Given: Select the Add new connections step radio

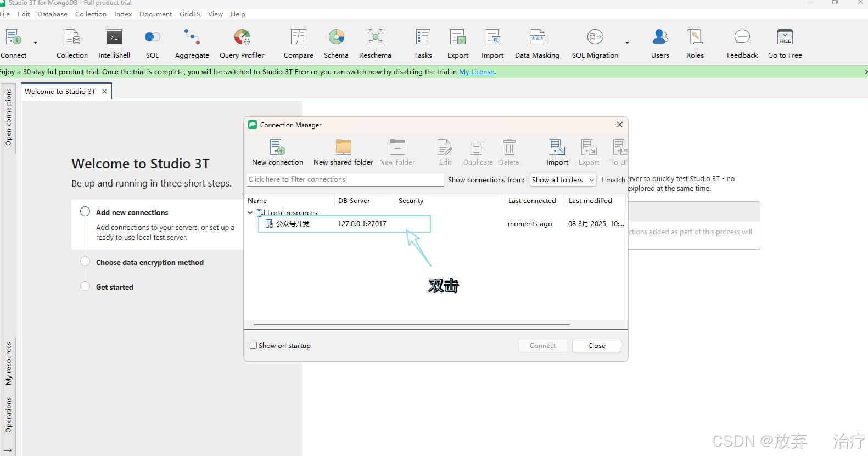Looking at the screenshot, I should click(x=85, y=212).
